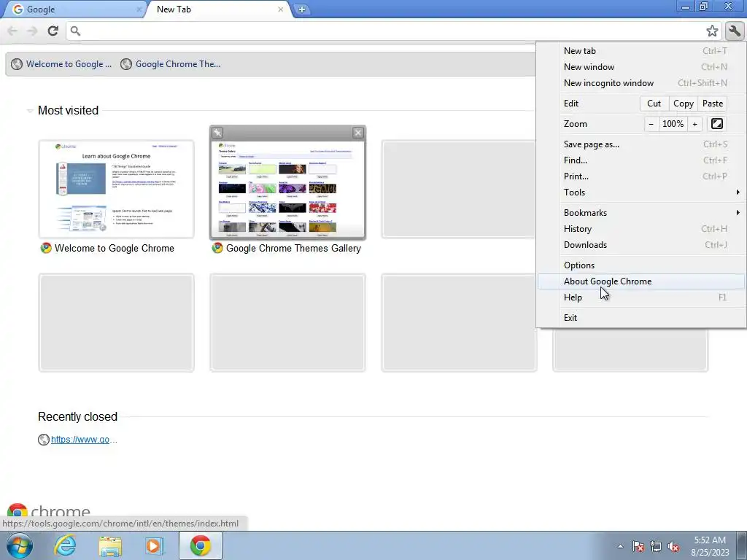Click the Windows Start orb
This screenshot has height=560, width=747.
click(x=20, y=545)
